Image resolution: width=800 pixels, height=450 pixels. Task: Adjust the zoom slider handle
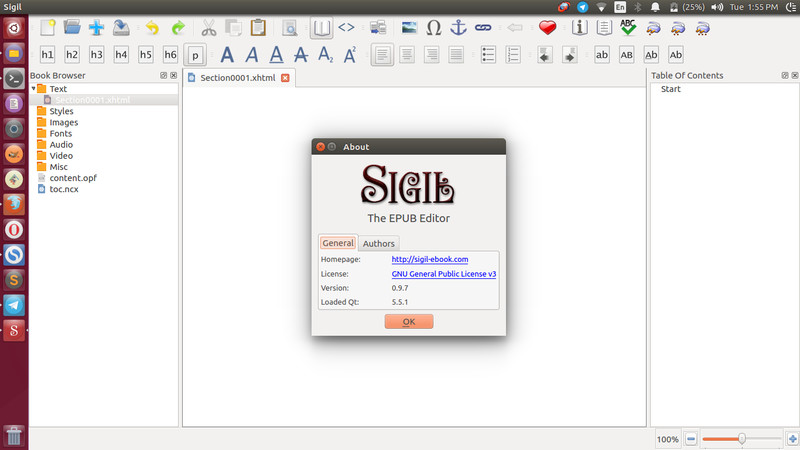tap(742, 439)
